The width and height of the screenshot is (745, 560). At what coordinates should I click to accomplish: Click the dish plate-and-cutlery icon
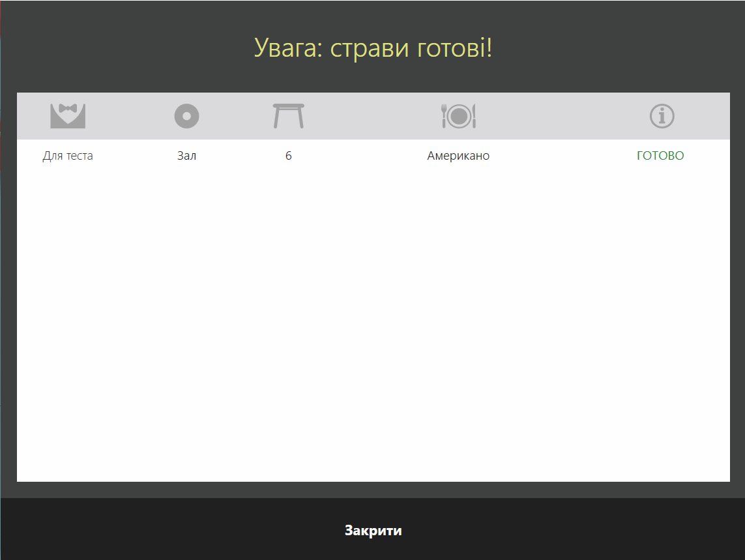pyautogui.click(x=459, y=116)
